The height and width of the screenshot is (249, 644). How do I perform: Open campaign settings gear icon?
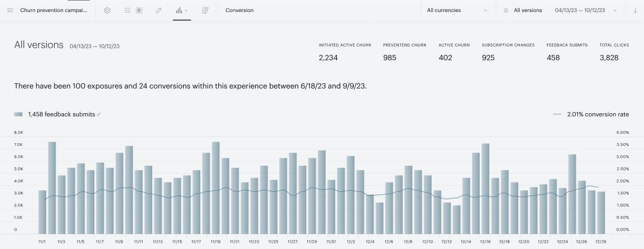(108, 10)
